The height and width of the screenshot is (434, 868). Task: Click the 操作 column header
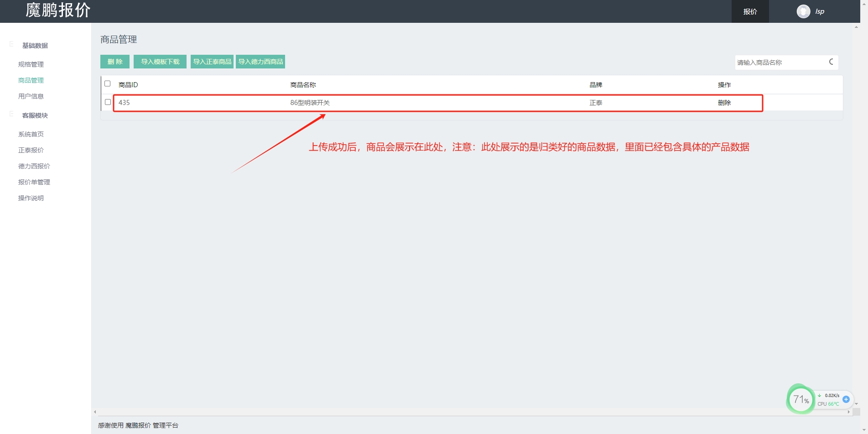pos(724,85)
